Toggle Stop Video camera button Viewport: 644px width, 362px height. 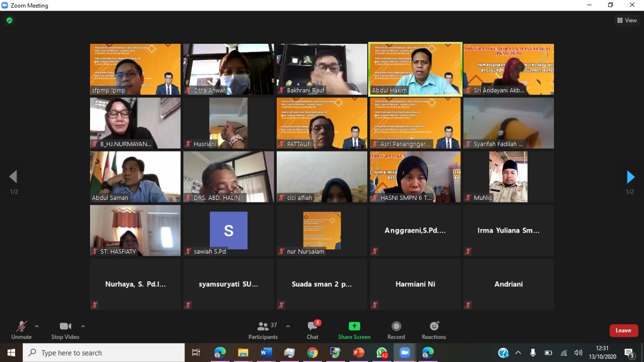tap(65, 330)
